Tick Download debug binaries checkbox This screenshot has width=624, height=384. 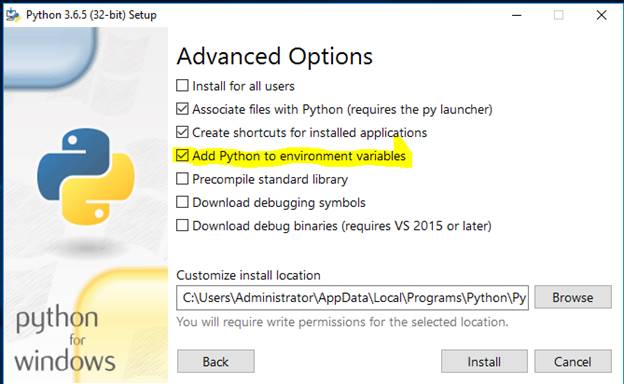182,225
